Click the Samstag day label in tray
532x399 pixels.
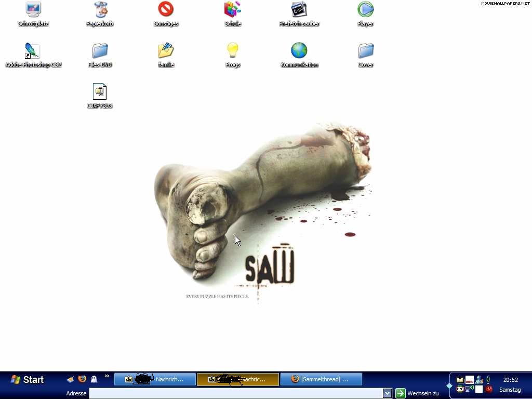click(x=510, y=390)
